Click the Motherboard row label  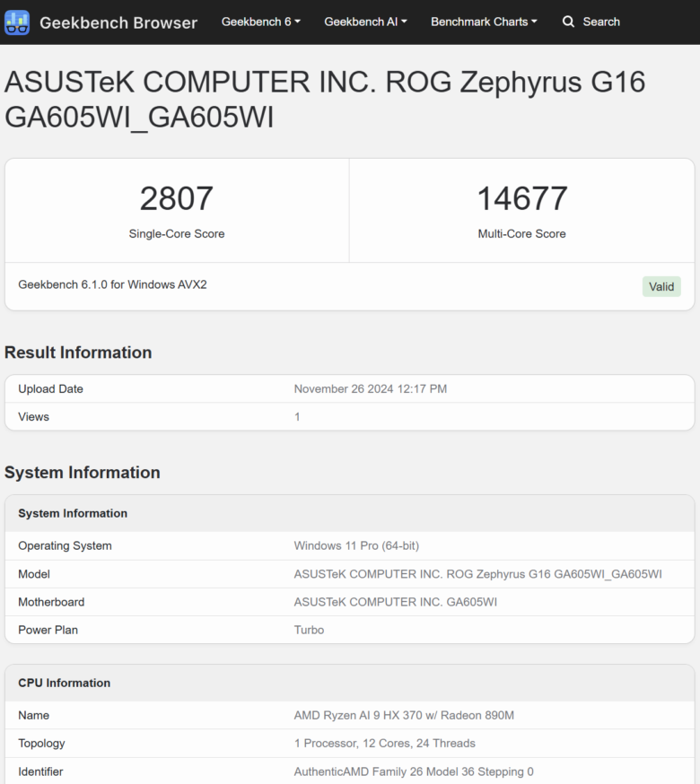[51, 602]
